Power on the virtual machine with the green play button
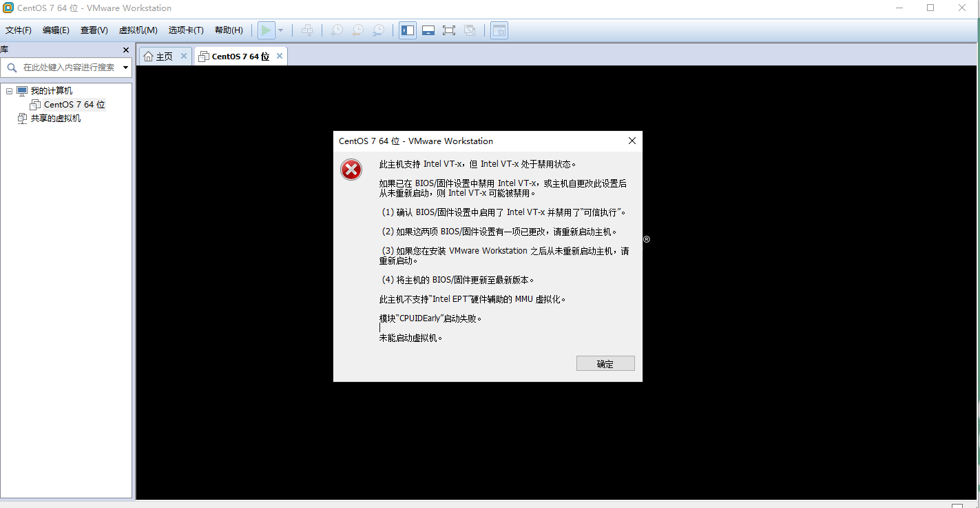This screenshot has width=980, height=508. (266, 30)
